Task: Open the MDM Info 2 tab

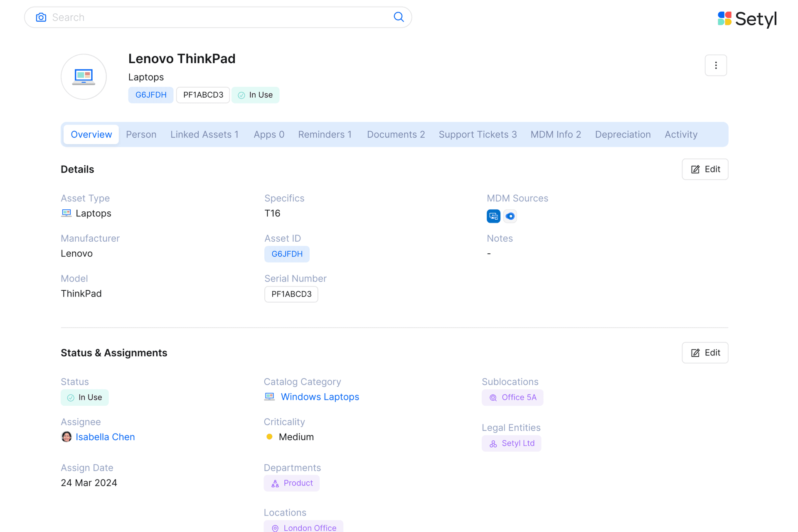Action: point(556,135)
